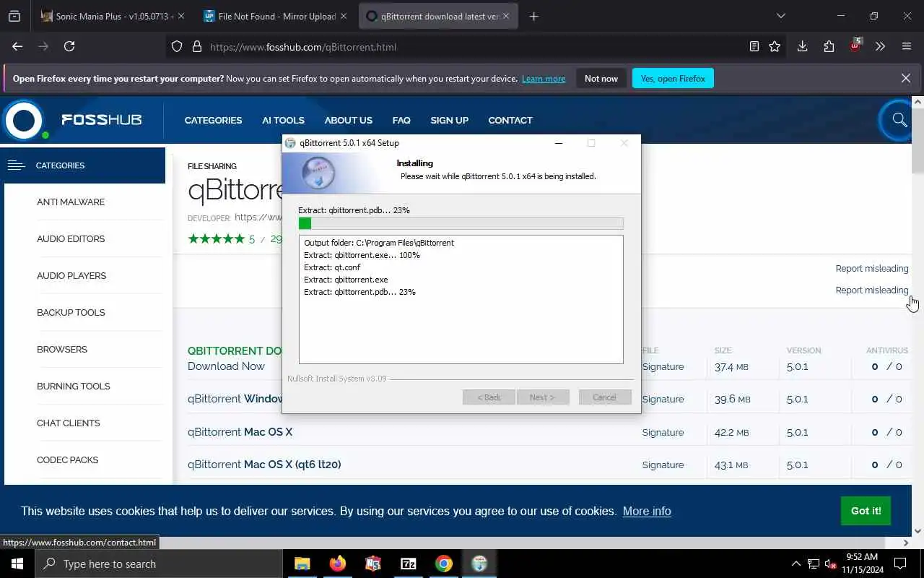Select CHAT CLIENTS category
The image size is (924, 578).
pyautogui.click(x=69, y=423)
